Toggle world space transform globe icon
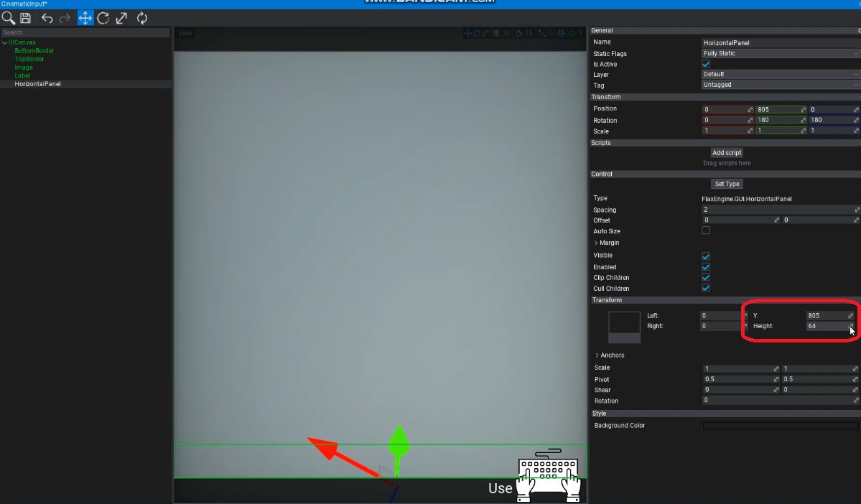The height and width of the screenshot is (504, 861). coord(561,33)
